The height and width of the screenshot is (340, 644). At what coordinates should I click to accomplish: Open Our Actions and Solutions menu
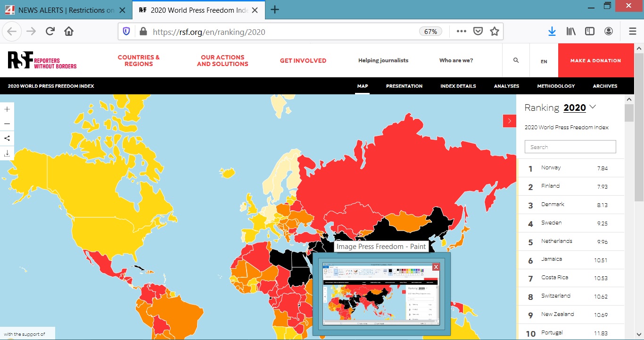coord(223,60)
